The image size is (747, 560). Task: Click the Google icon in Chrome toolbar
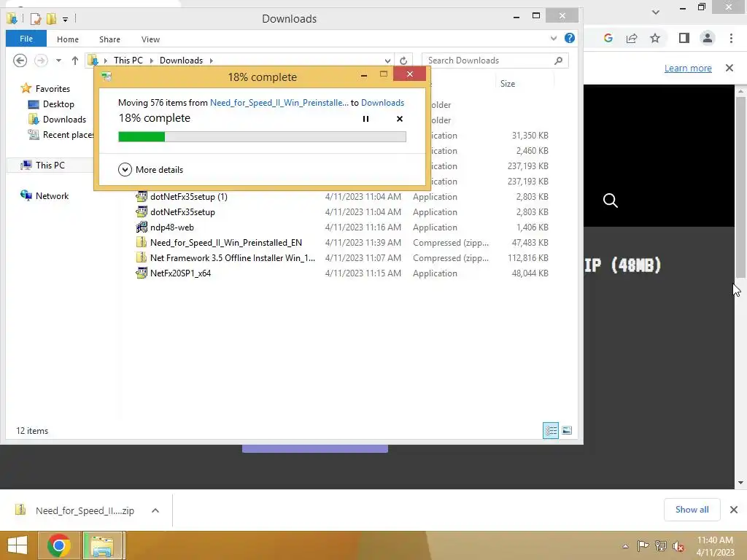(608, 38)
